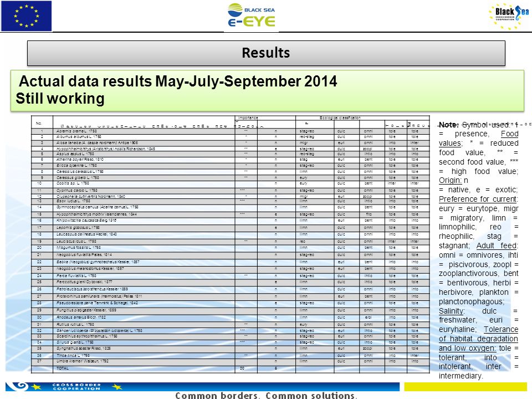Image resolution: width=532 pixels, height=399 pixels.
Task: Click the Black Sea Cross Border Cooperation logo
Action: click(x=509, y=16)
